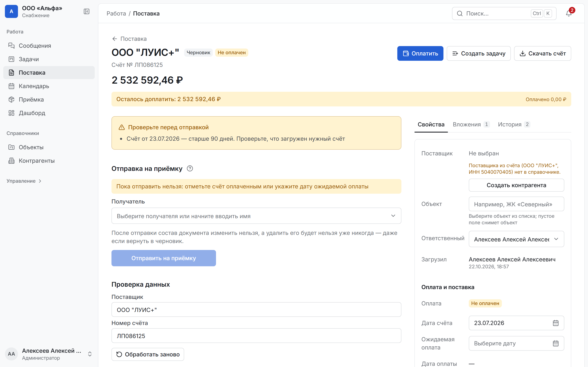Click Создать контрагента button
588x367 pixels.
pyautogui.click(x=516, y=185)
